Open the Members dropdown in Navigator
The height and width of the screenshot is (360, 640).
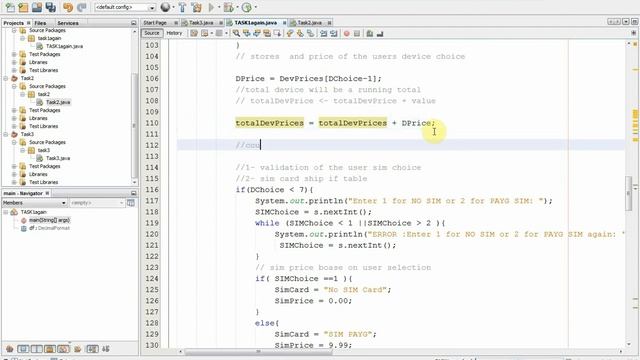pos(34,203)
